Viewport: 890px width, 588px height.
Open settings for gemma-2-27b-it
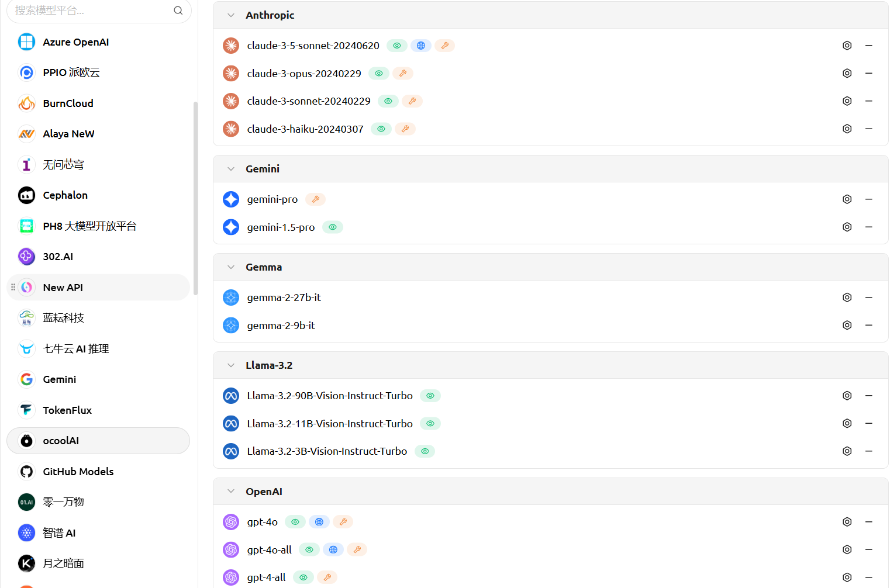point(847,298)
